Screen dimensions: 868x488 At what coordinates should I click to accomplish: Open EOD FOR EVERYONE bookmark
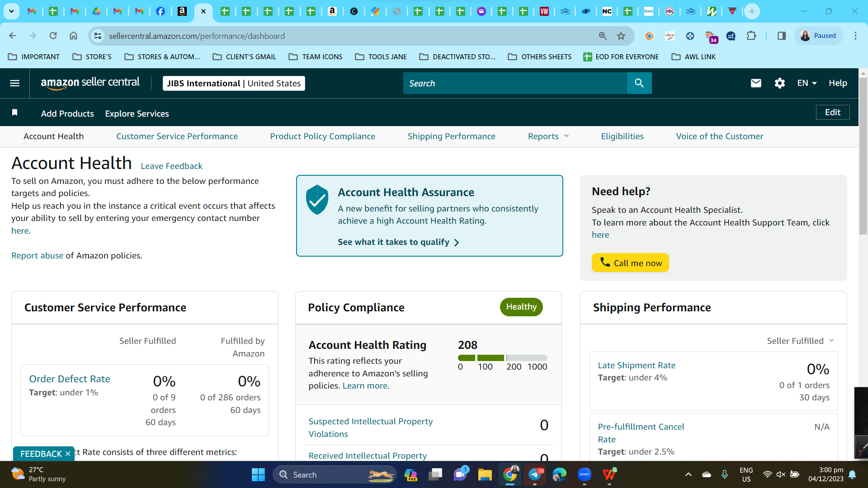tap(621, 57)
